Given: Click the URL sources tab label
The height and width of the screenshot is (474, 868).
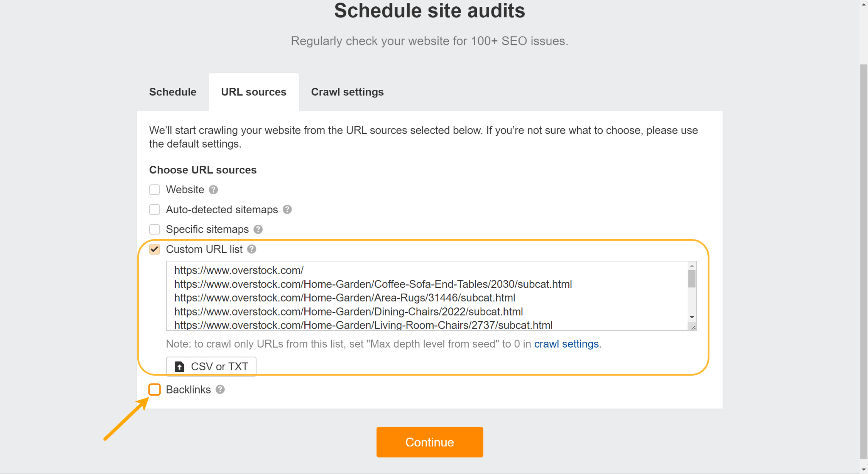Looking at the screenshot, I should pyautogui.click(x=254, y=92).
